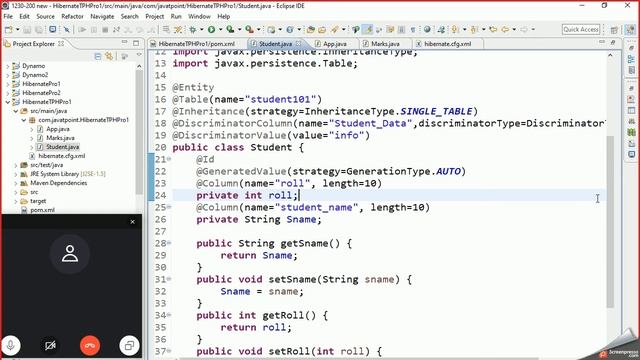
Task: Open the dropdown beside the New icon
Action: tap(17, 29)
